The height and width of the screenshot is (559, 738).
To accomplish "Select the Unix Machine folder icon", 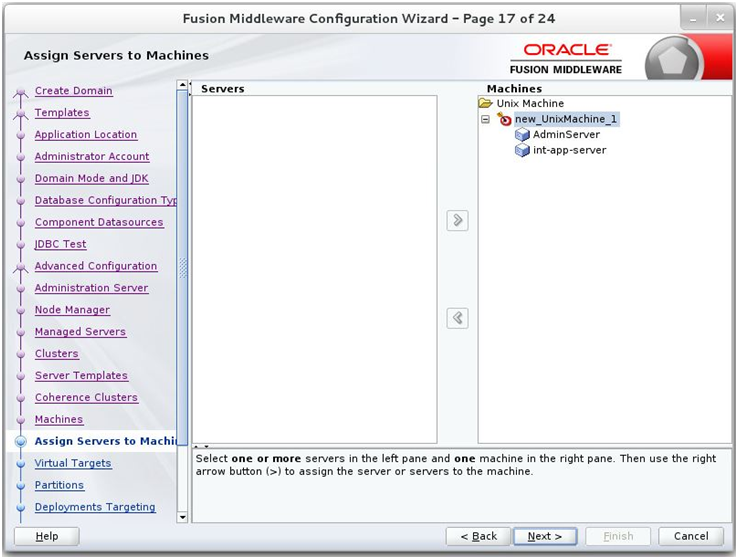I will tap(485, 103).
